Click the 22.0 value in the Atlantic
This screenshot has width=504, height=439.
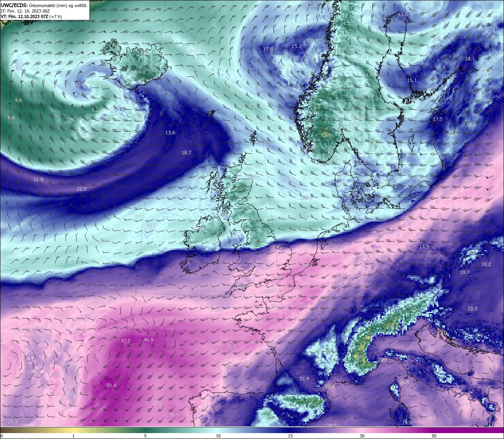tap(82, 189)
